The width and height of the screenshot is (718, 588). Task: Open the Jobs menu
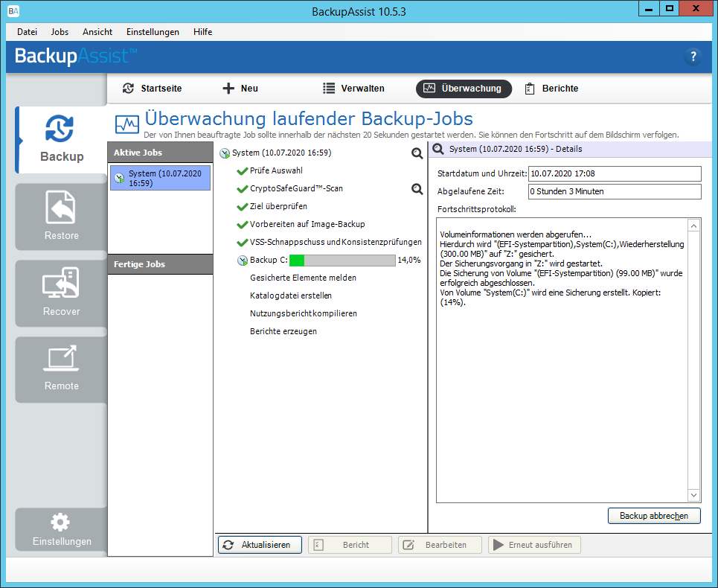(60, 32)
